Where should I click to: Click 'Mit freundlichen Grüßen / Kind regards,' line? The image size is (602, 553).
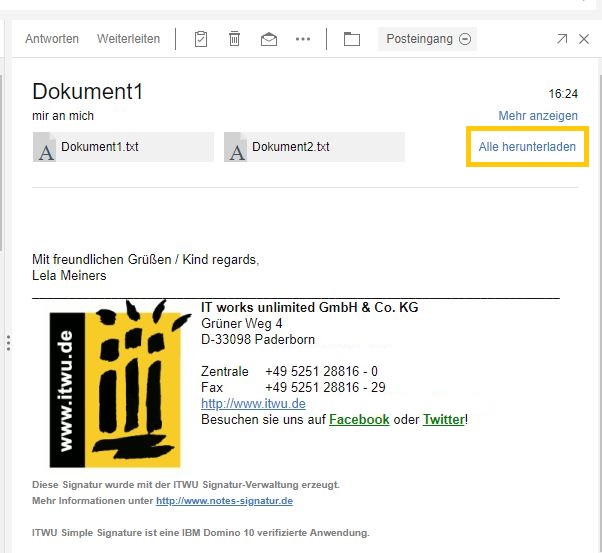pos(146,259)
